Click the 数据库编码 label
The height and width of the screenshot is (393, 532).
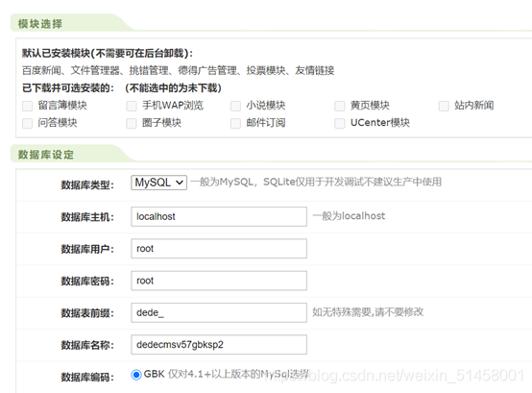[x=87, y=377]
